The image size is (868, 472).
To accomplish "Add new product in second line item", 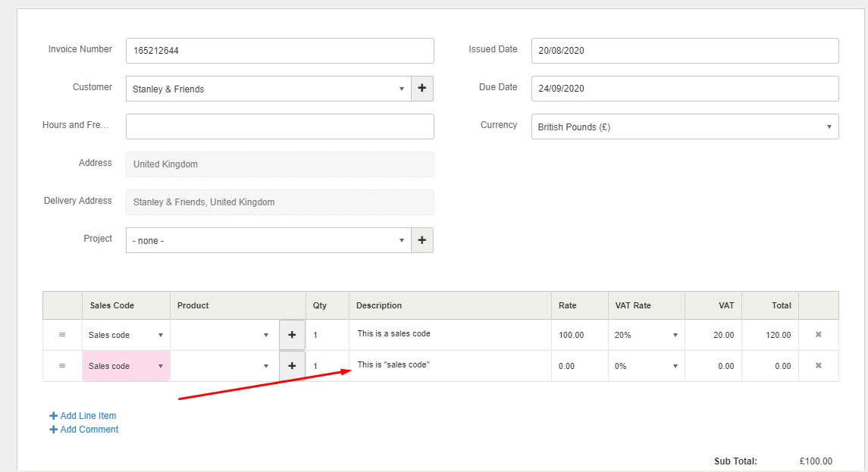I will point(292,366).
